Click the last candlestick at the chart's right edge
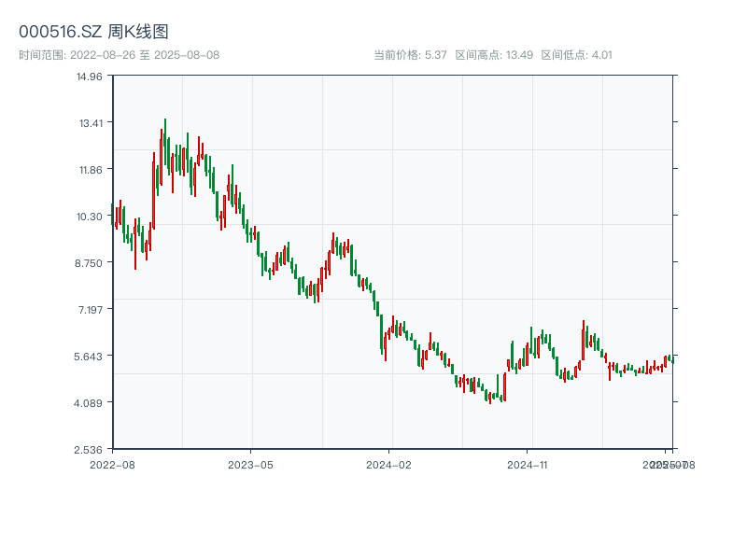 pyautogui.click(x=671, y=358)
